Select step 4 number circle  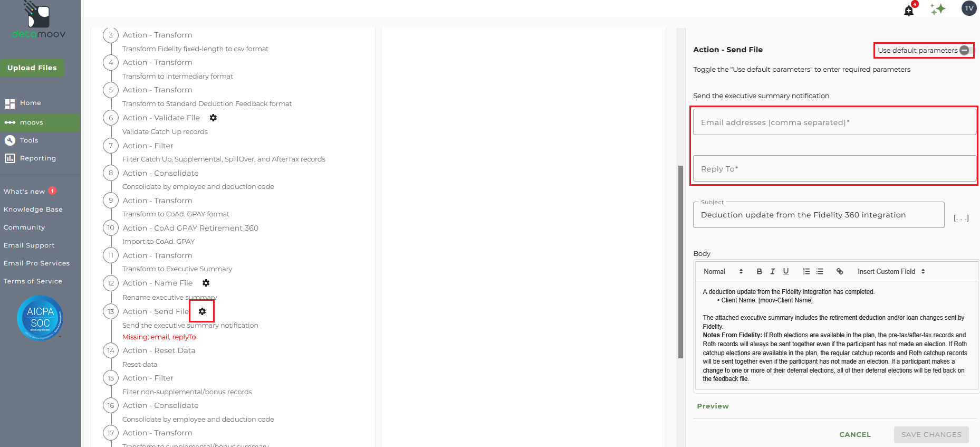(x=111, y=62)
